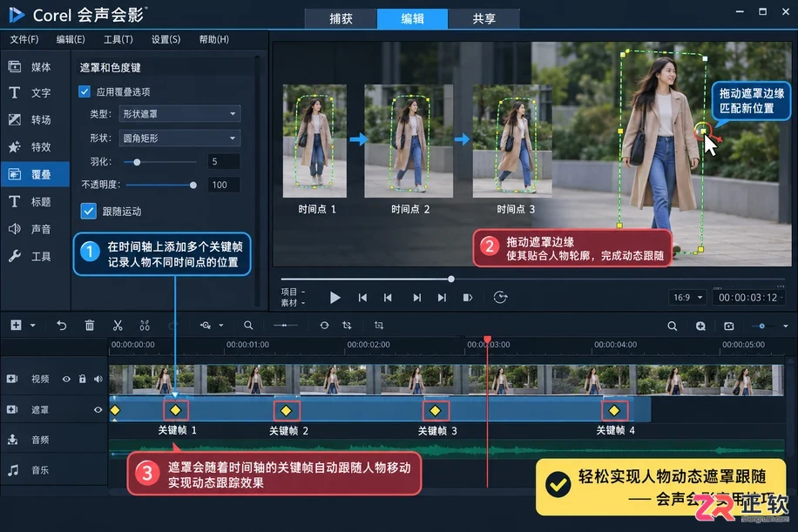The image size is (798, 532).
Task: Mute the 视频 track speaker icon
Action: (x=98, y=379)
